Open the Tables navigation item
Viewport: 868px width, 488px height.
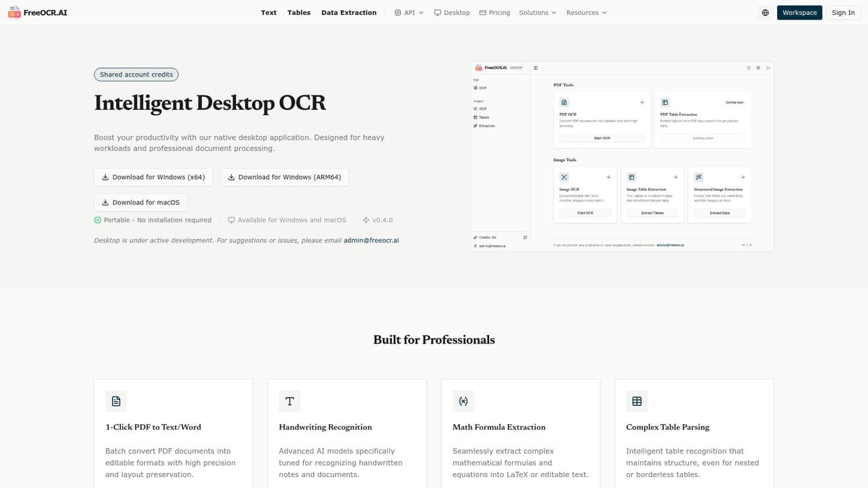(x=299, y=12)
